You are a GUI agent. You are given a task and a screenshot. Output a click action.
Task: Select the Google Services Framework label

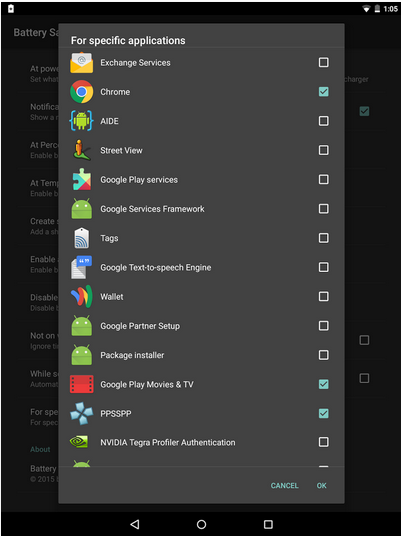(x=152, y=209)
